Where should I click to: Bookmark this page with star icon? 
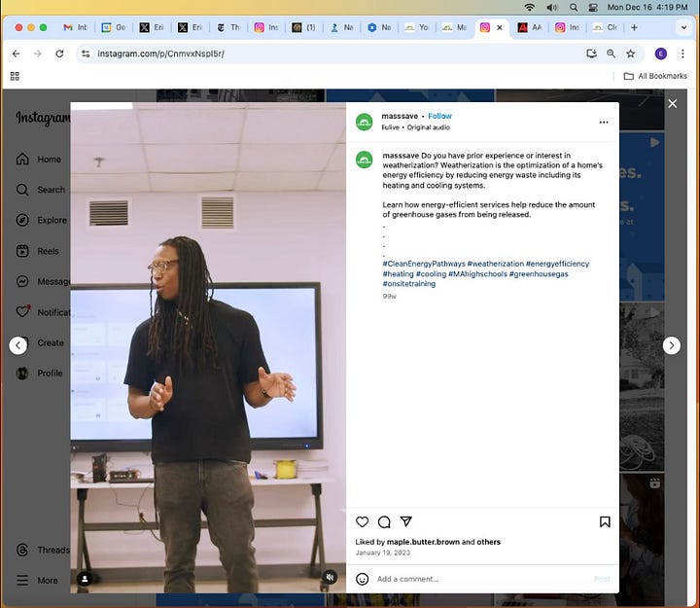(x=630, y=54)
